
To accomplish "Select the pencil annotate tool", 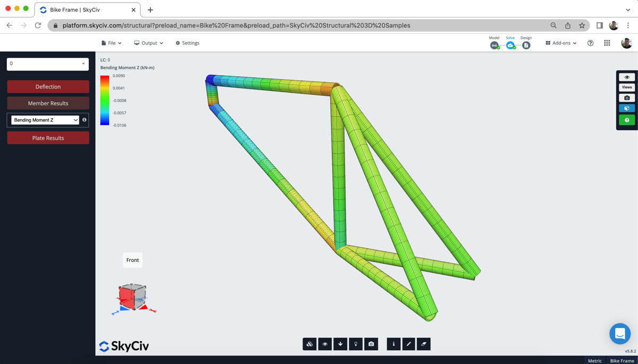I will pos(408,344).
